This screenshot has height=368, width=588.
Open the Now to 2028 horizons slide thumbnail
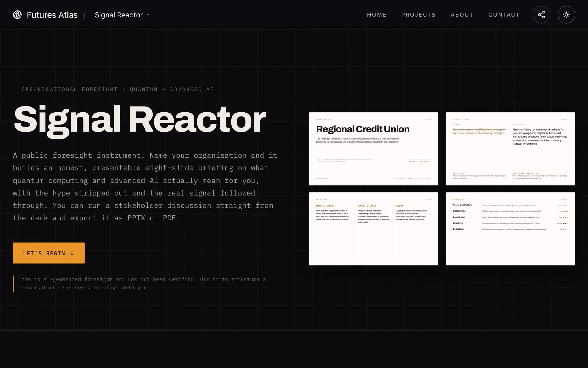[373, 229]
